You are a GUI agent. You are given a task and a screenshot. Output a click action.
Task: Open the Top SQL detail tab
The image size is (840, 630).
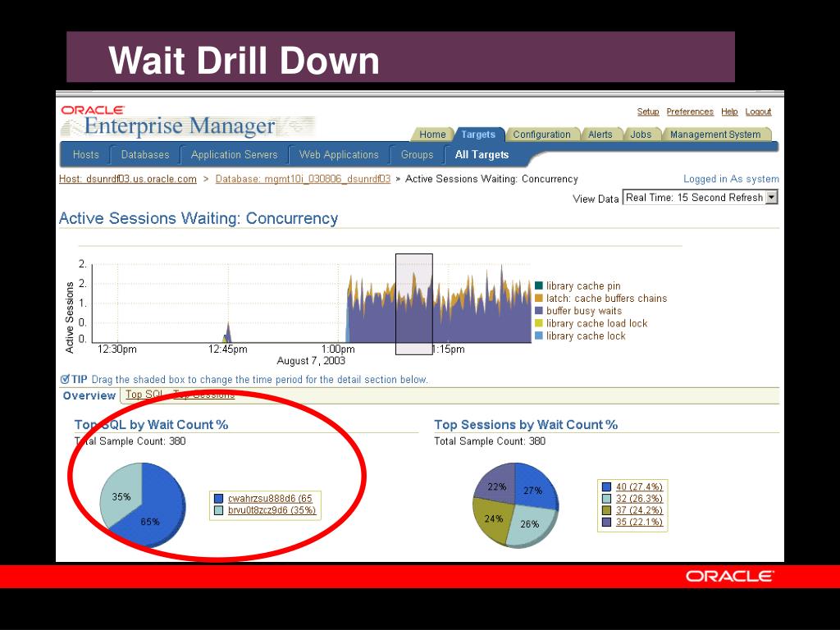[144, 395]
